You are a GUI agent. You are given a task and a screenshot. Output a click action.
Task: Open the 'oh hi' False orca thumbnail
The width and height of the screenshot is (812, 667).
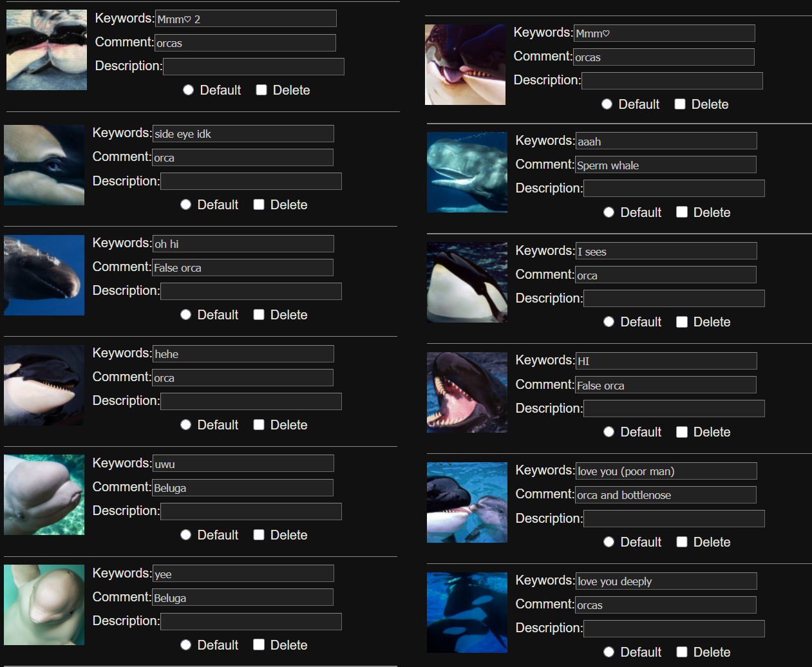point(44,275)
